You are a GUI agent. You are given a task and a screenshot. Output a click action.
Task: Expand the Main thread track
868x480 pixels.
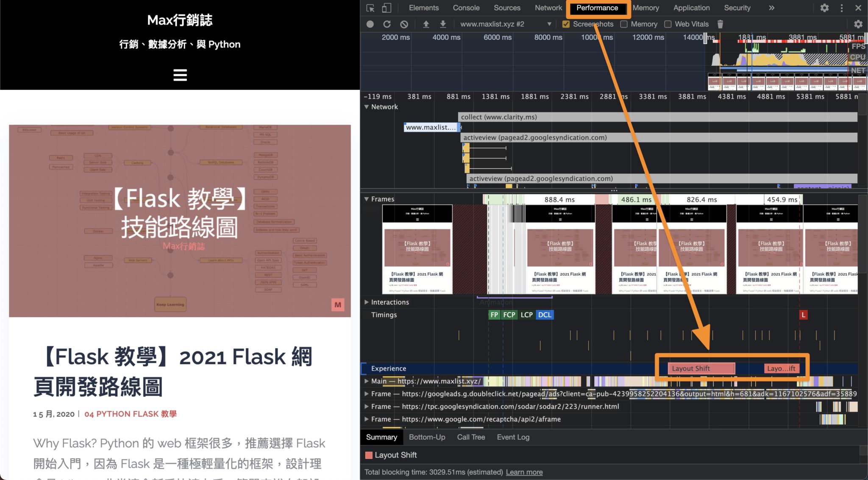367,381
